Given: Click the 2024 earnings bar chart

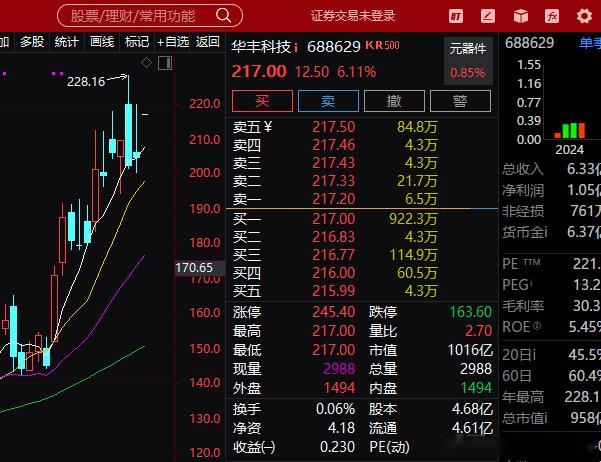Looking at the screenshot, I should point(570,130).
